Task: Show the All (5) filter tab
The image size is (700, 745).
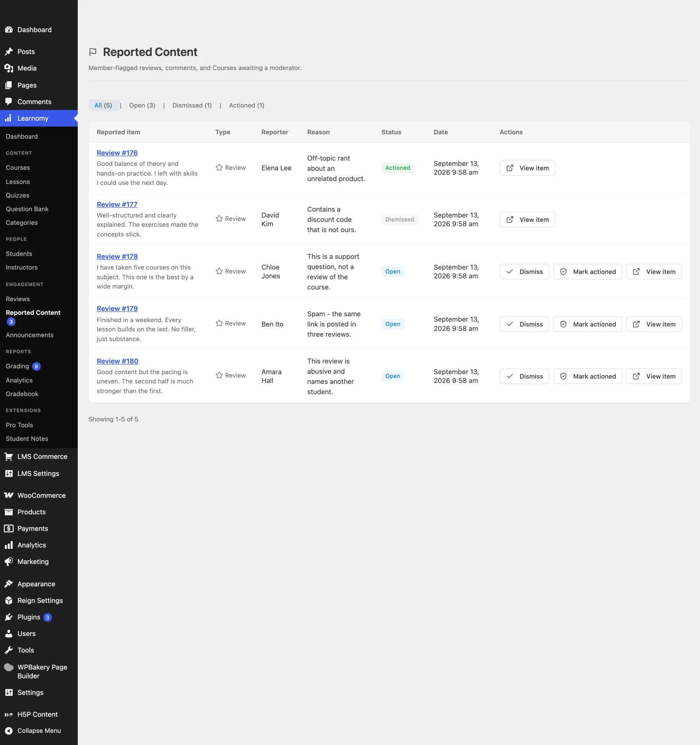Action: click(x=103, y=105)
